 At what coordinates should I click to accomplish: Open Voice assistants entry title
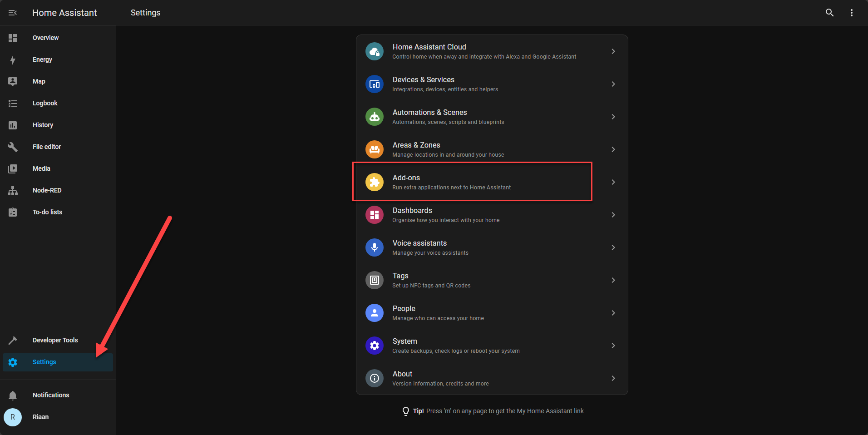click(419, 243)
